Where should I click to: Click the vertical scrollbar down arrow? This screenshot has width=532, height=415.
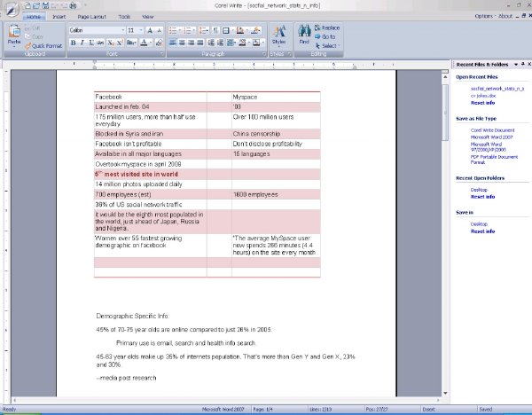pyautogui.click(x=445, y=393)
